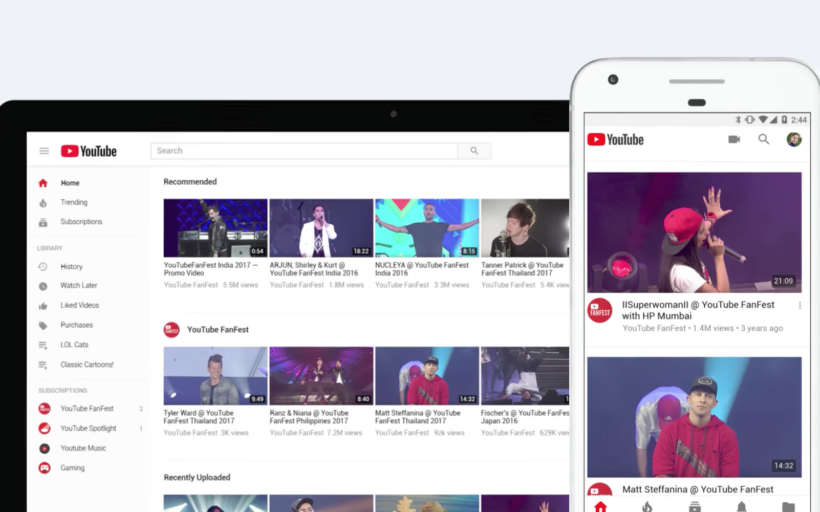Open the Classic Cartoons! playlist
The height and width of the screenshot is (512, 820).
pos(86,364)
